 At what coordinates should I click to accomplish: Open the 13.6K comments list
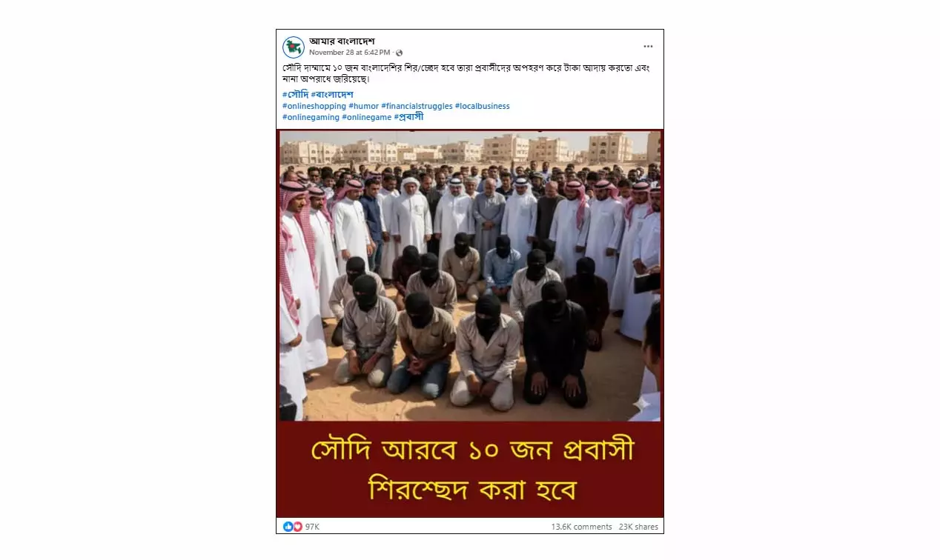(581, 527)
